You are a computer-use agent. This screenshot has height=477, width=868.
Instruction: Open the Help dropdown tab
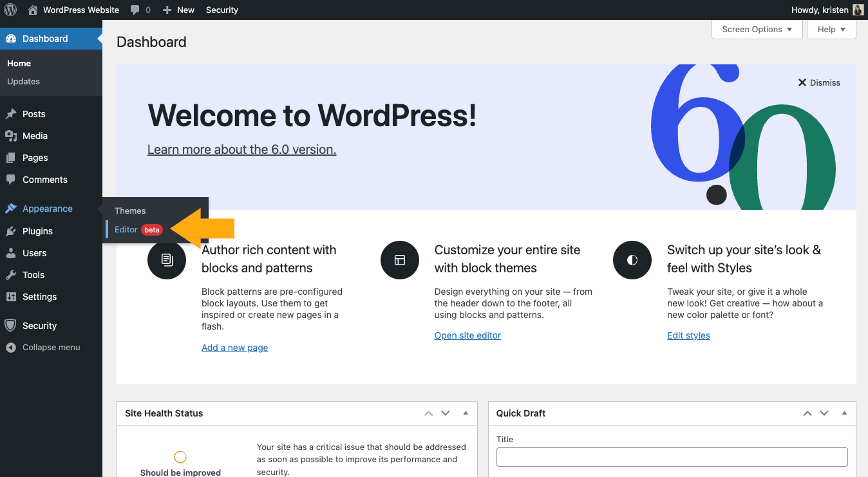831,29
